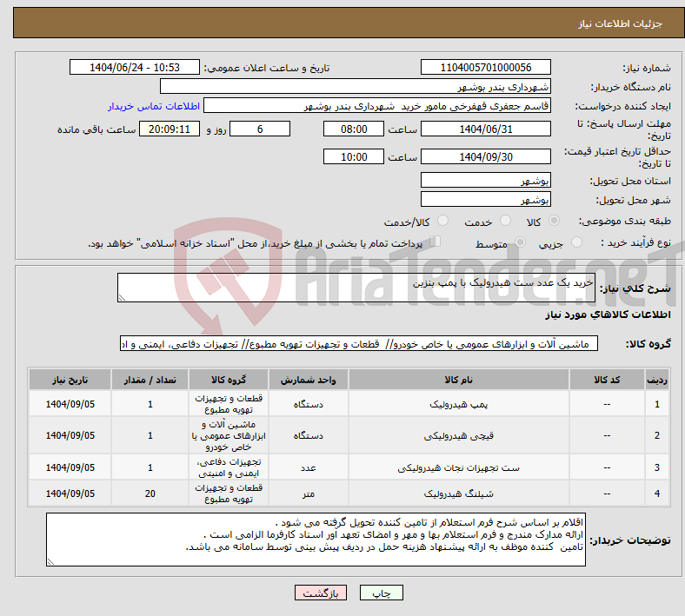This screenshot has width=685, height=616.
Task: Click the بازگشت back button
Action: coord(321,593)
